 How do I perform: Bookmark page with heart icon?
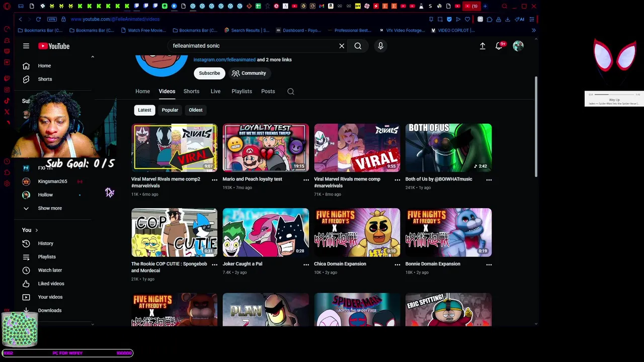(467, 19)
